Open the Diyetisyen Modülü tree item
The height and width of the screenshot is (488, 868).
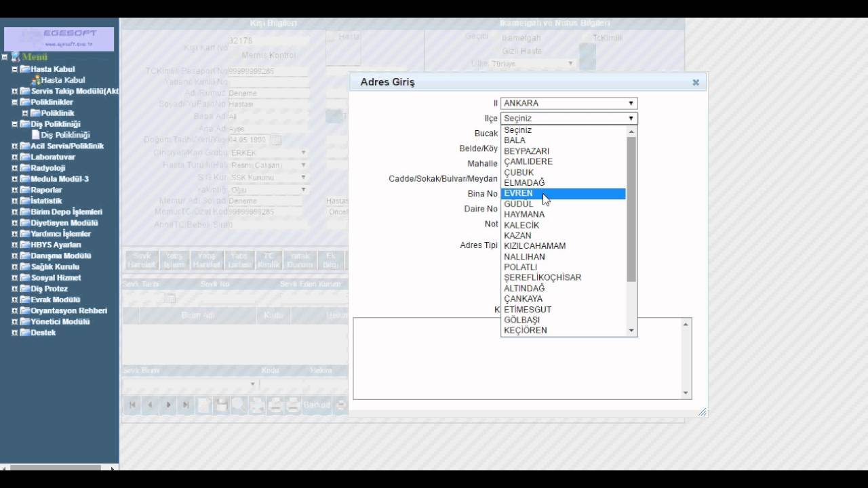(x=64, y=223)
